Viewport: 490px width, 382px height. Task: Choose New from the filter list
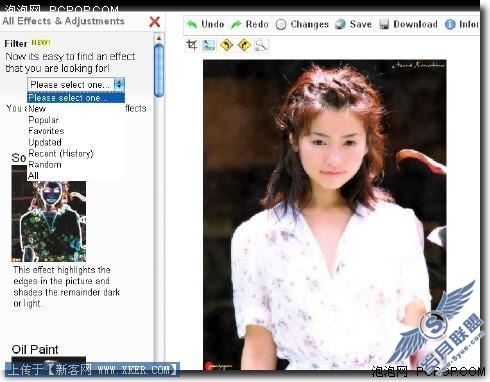(x=37, y=109)
